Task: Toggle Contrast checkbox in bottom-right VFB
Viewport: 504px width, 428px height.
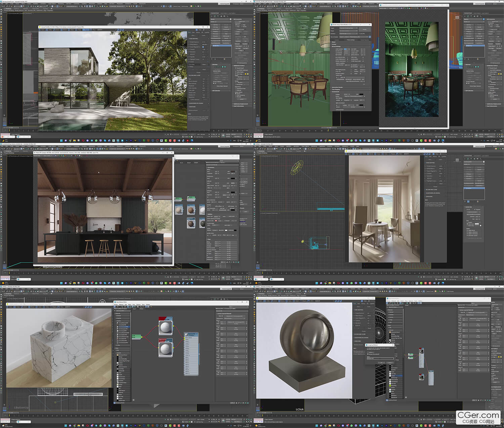Action: 354,320
